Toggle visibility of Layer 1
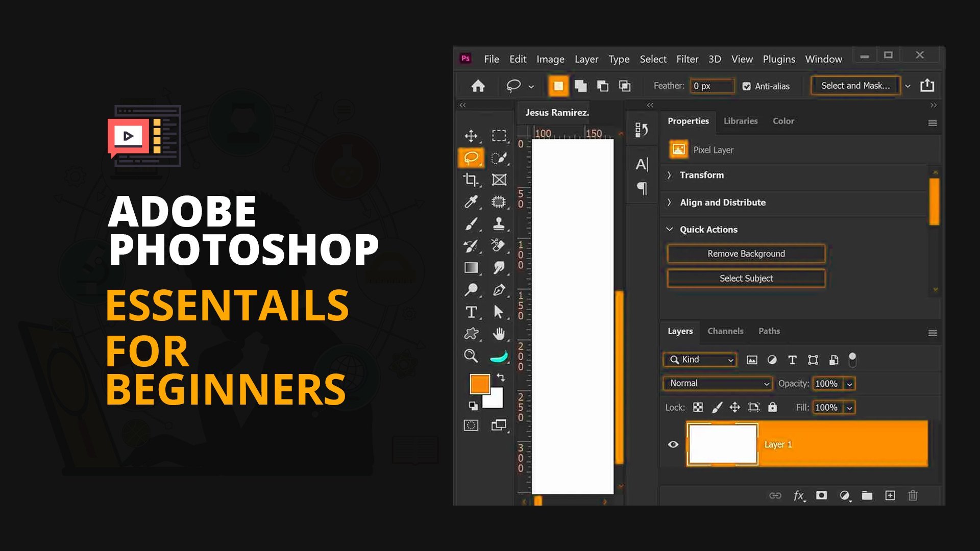The height and width of the screenshot is (551, 980). click(x=672, y=443)
